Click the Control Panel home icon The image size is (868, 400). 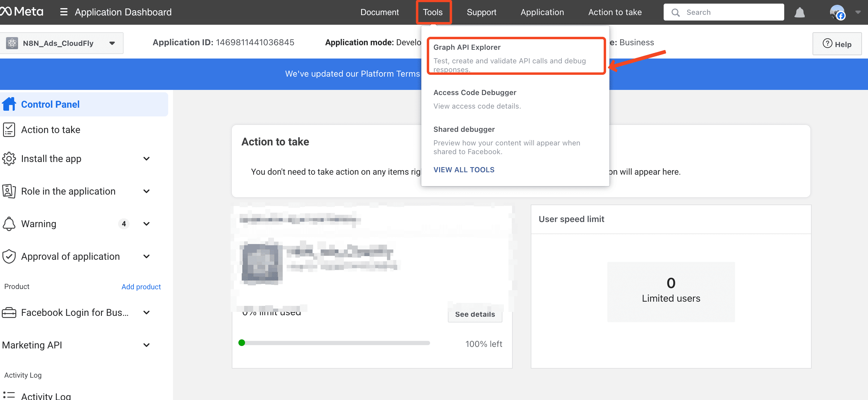pyautogui.click(x=9, y=104)
